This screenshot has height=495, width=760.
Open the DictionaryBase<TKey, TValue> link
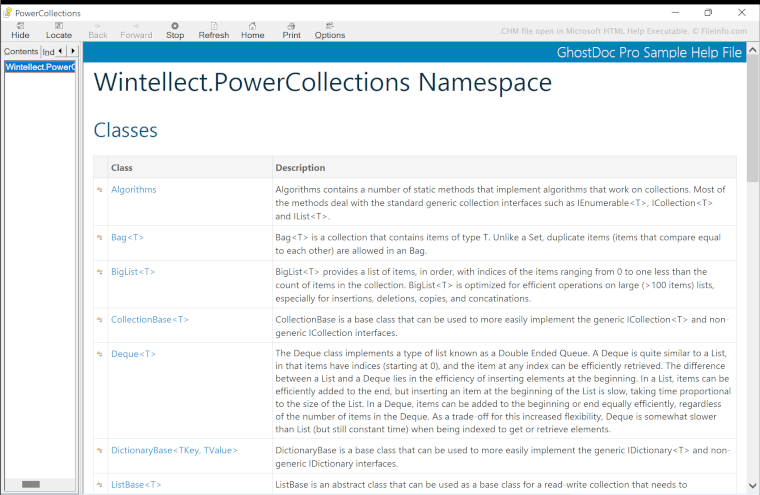[174, 450]
